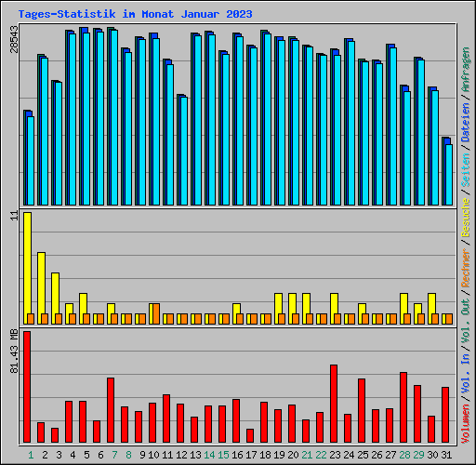The width and height of the screenshot is (476, 465).
Task: Click day label 19 on x-axis
Action: click(x=279, y=455)
